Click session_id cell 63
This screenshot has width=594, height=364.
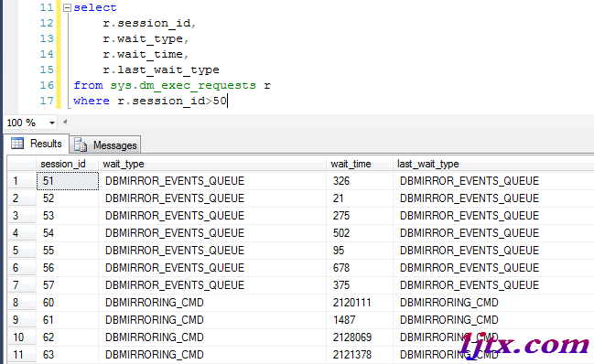(x=68, y=355)
